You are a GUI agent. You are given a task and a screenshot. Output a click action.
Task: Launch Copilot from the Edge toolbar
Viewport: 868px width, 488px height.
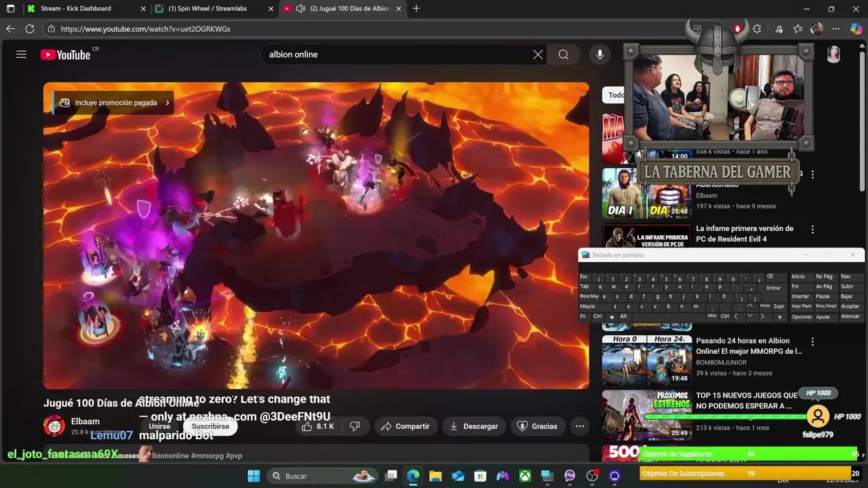pyautogui.click(x=856, y=28)
